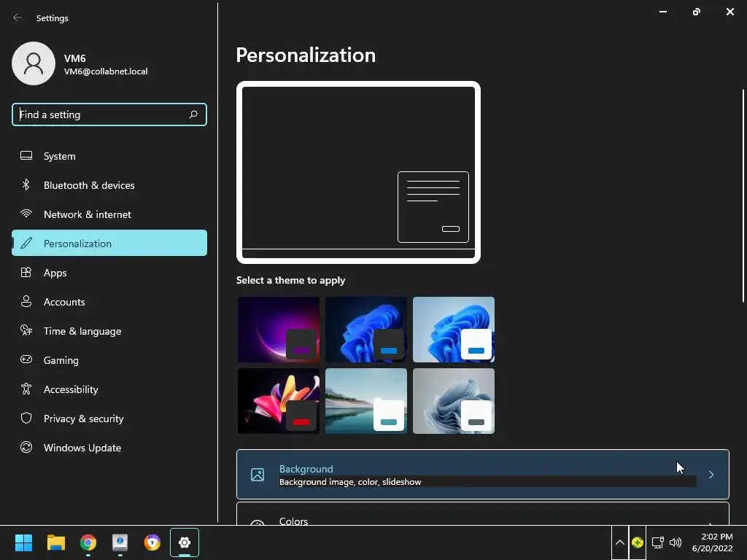Click the language icon beside Time & language

point(26,330)
